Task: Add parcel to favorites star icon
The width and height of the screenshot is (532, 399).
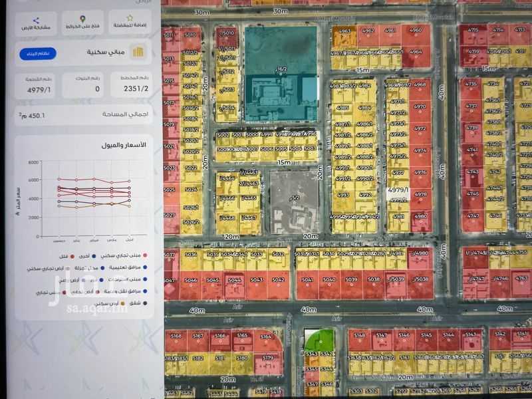Action: click(x=130, y=18)
